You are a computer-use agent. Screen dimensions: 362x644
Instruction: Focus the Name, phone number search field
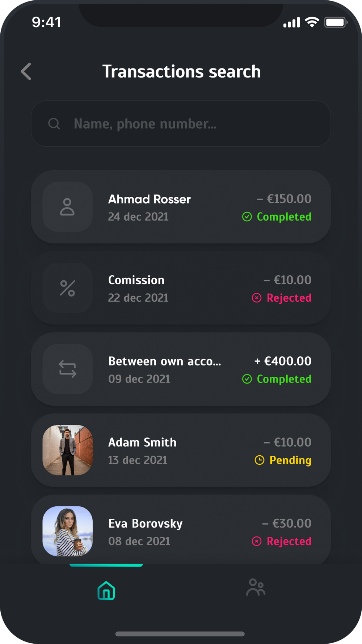click(181, 124)
